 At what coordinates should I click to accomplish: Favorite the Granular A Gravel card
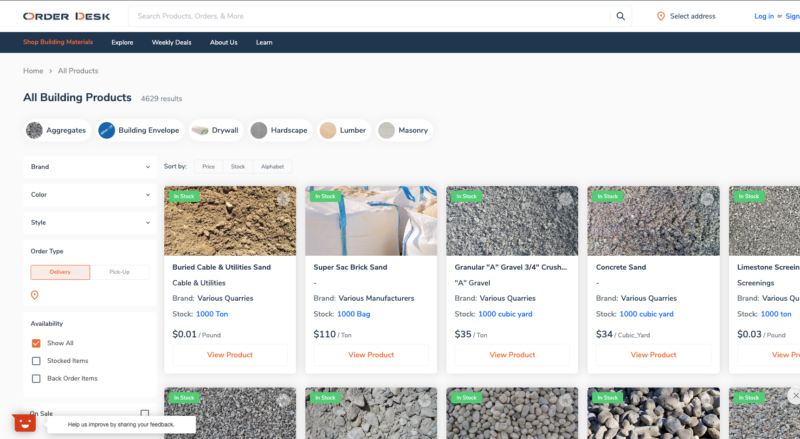click(565, 199)
